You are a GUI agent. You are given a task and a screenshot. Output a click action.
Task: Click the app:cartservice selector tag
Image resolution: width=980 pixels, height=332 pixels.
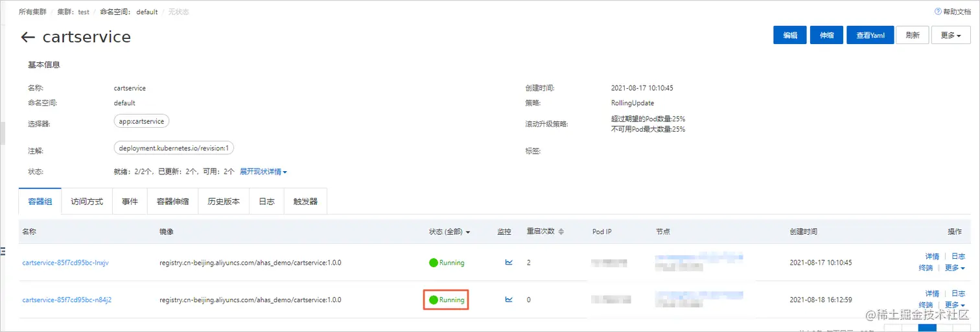coord(141,121)
